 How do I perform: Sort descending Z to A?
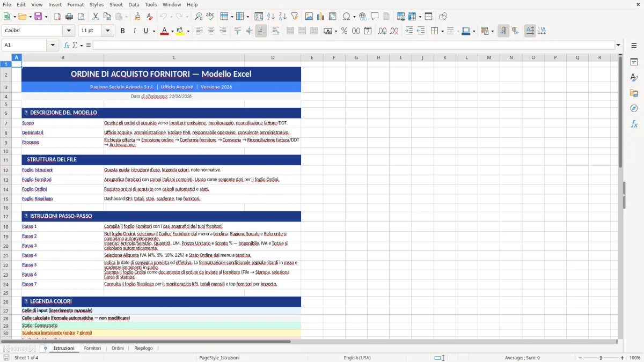pos(282,17)
